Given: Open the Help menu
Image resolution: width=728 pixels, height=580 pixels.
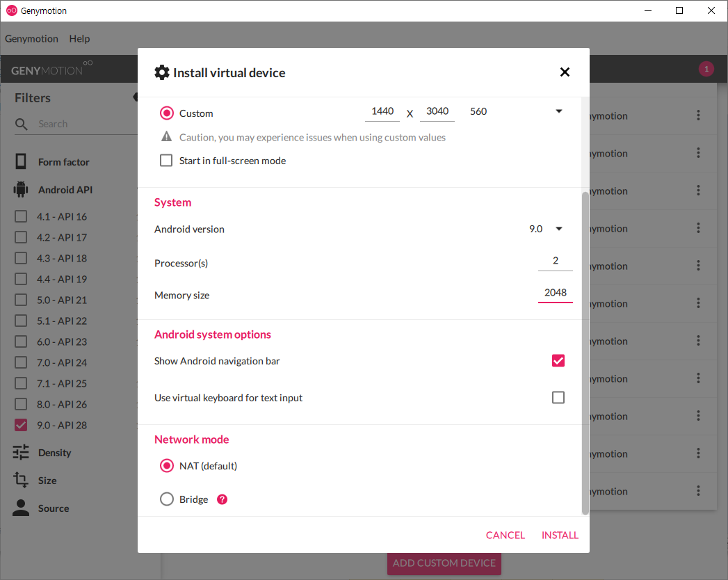Looking at the screenshot, I should (79, 38).
